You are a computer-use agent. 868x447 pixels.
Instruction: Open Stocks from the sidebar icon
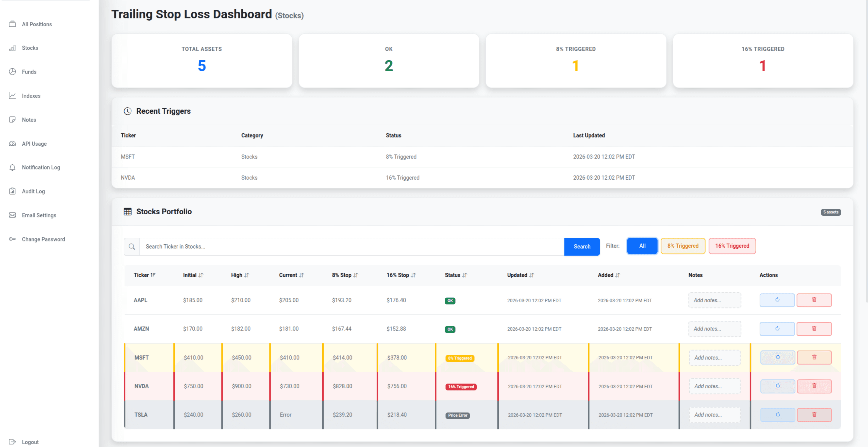pos(12,48)
